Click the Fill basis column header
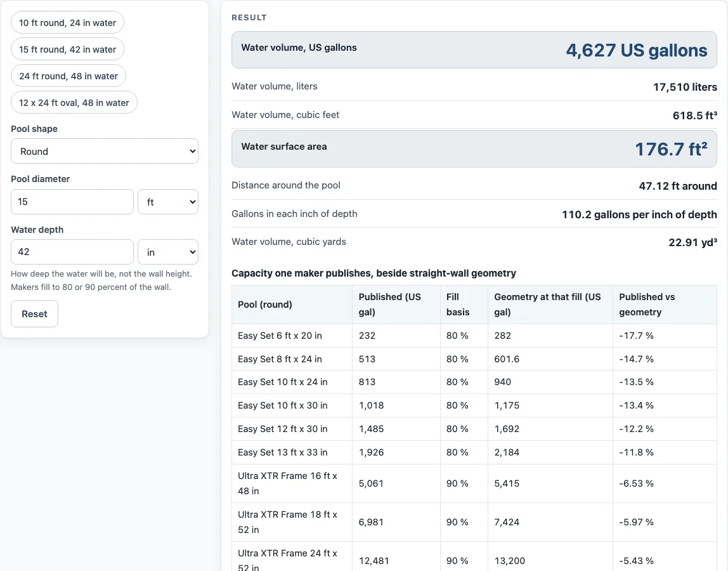The height and width of the screenshot is (571, 728). (464, 305)
